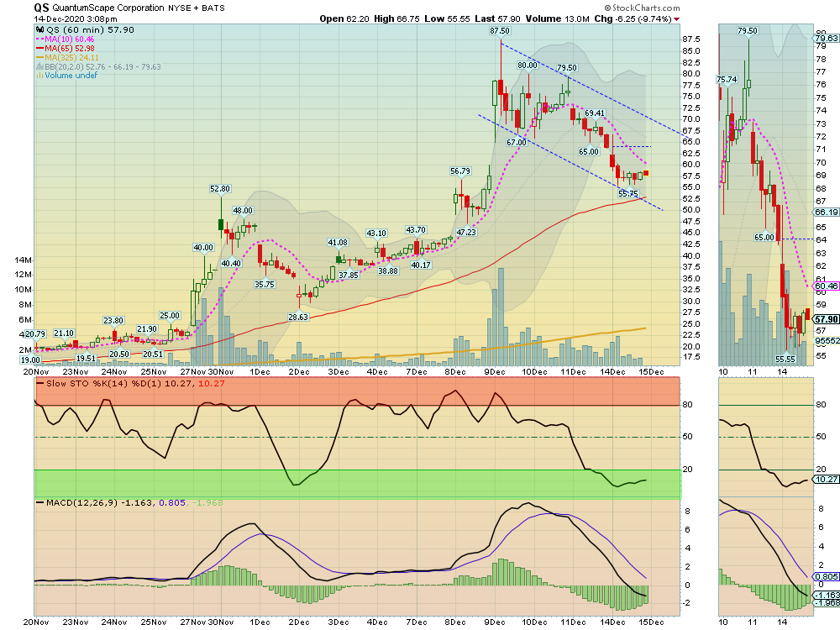
Task: Click the 23.80 price label
Action: point(113,320)
